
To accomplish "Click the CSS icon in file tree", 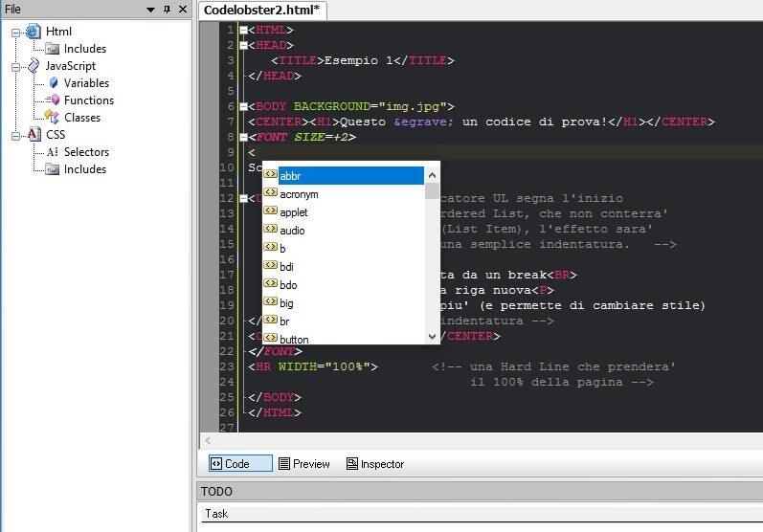I will point(34,135).
